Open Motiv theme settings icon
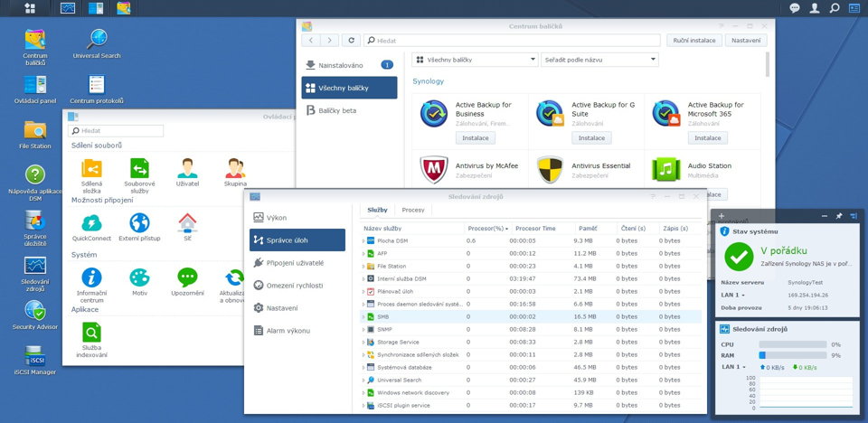The image size is (868, 423). click(139, 277)
